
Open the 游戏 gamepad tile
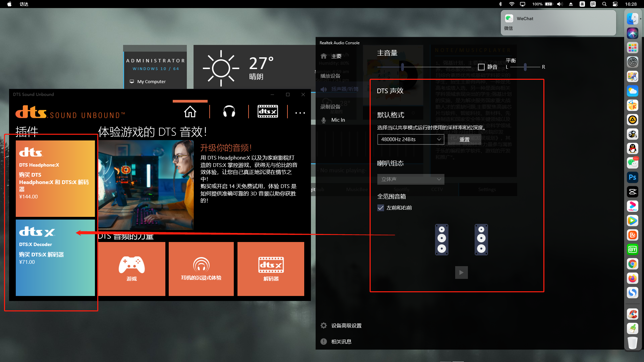click(x=132, y=269)
